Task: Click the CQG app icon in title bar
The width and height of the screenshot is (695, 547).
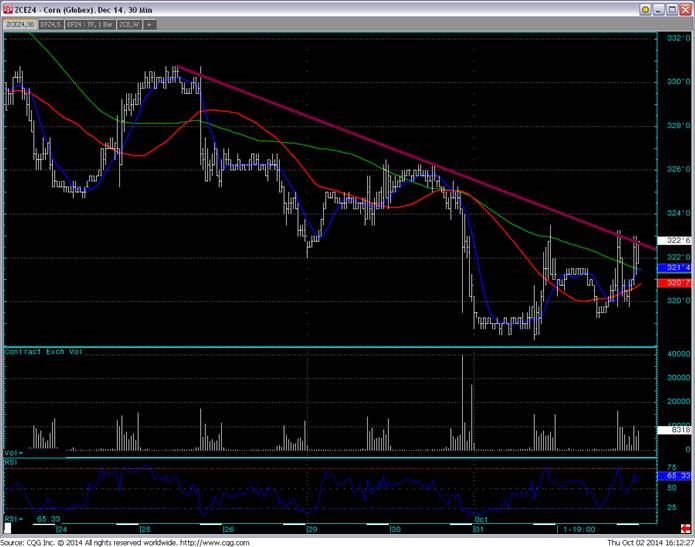Action: (x=8, y=9)
